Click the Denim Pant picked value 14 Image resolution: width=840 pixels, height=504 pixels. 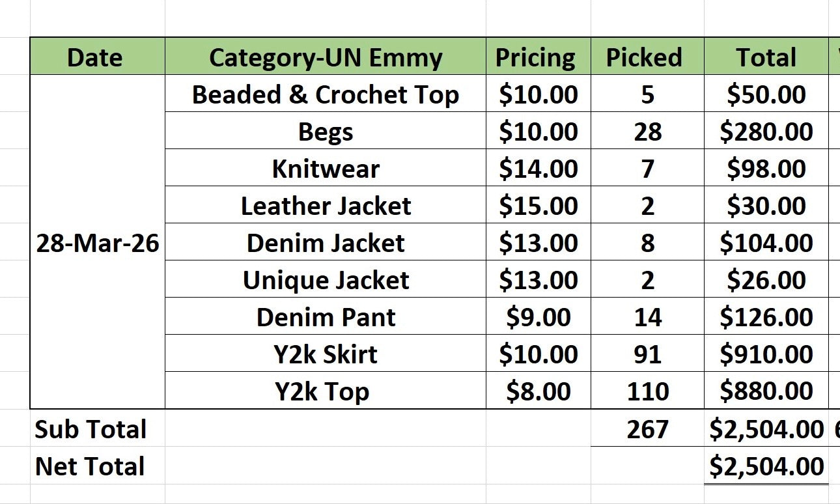coord(647,316)
